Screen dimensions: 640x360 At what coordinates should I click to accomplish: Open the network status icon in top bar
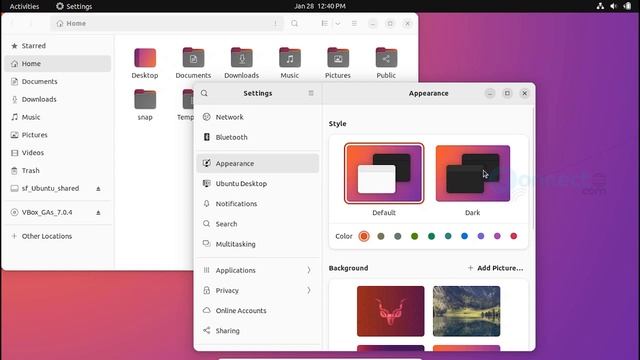tap(600, 6)
